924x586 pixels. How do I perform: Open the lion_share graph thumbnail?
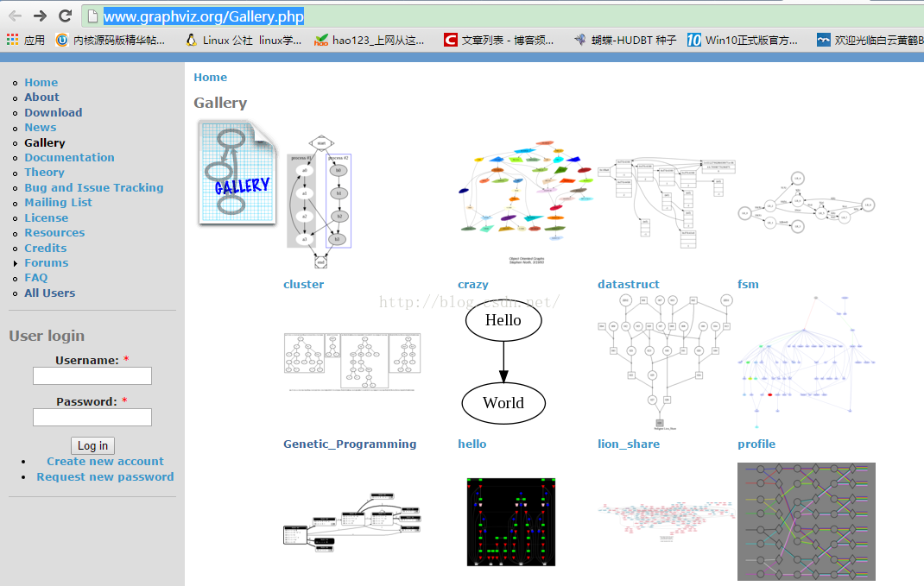(x=666, y=362)
